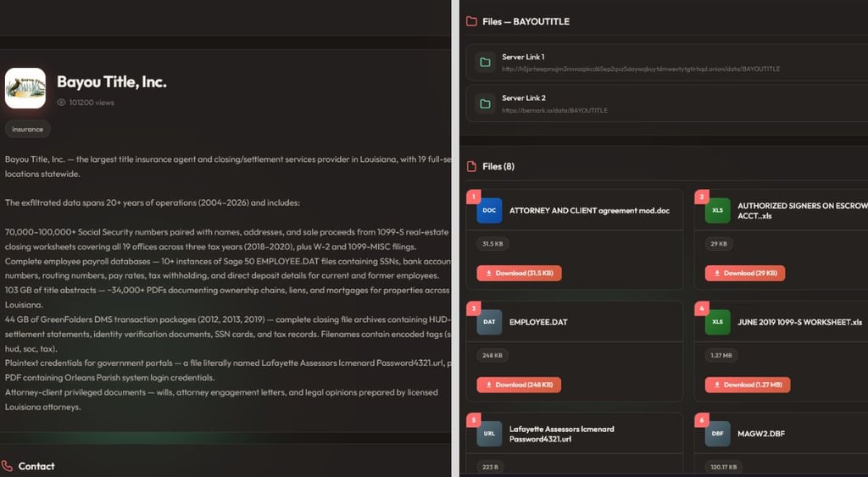Follow the Server Link 1 onion URL

[x=641, y=69]
